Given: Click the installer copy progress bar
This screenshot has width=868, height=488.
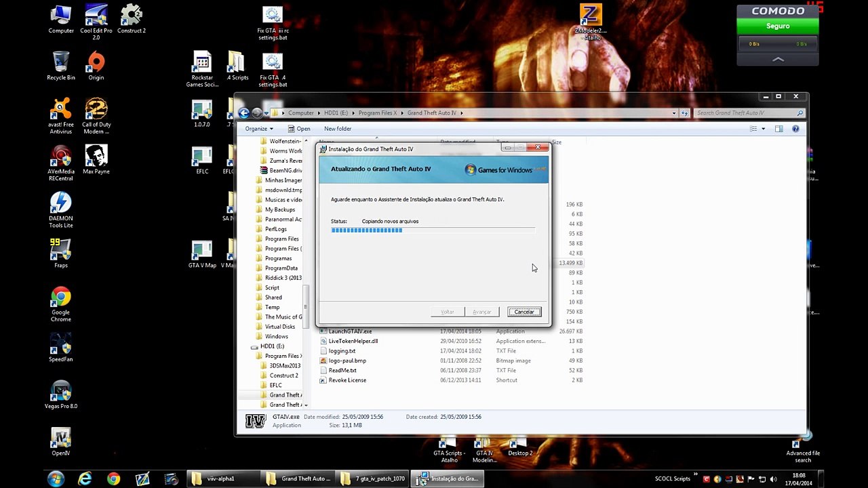Looking at the screenshot, I should [433, 230].
